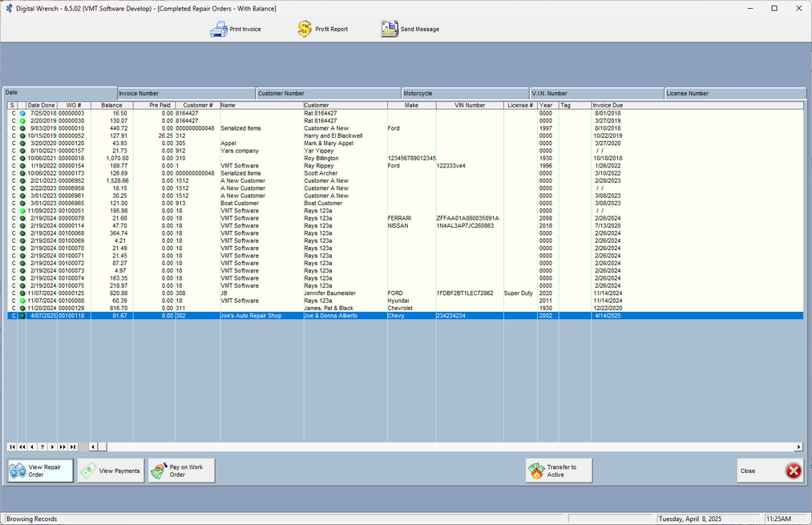Click the bright green status dot for WO 00000030

point(22,121)
